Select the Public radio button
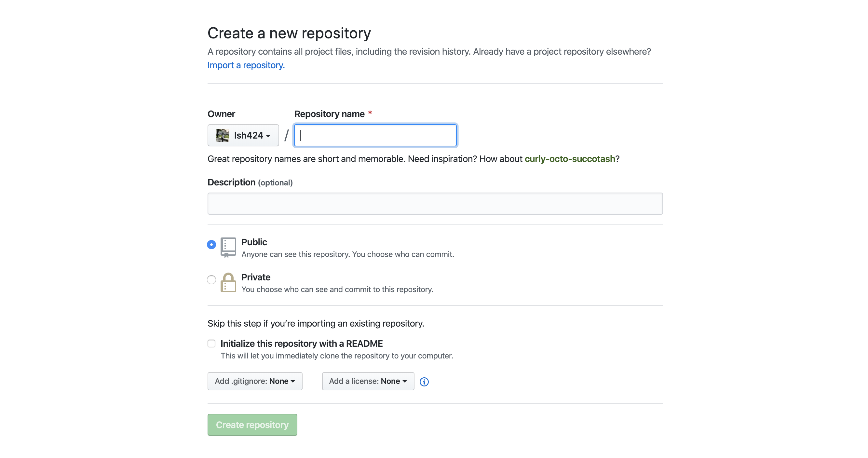The image size is (868, 458). coord(211,244)
